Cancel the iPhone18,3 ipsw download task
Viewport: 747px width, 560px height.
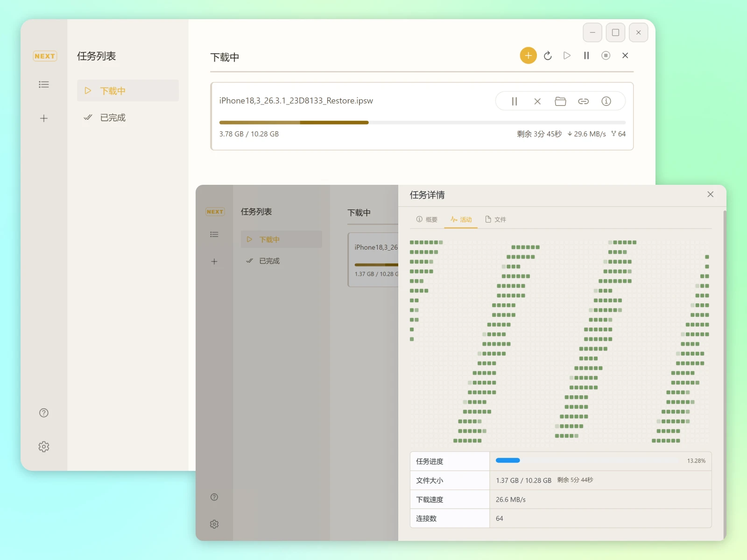(x=537, y=101)
